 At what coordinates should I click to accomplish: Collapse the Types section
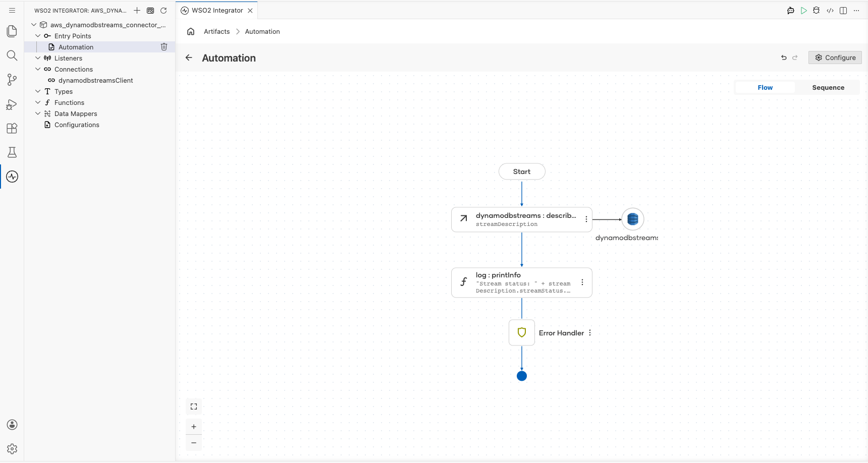(x=38, y=91)
